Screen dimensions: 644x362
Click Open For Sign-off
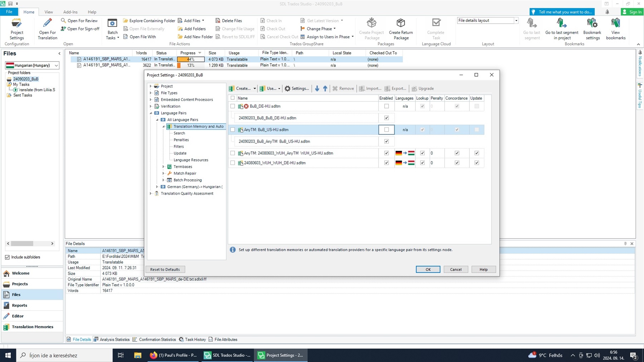(80, 29)
